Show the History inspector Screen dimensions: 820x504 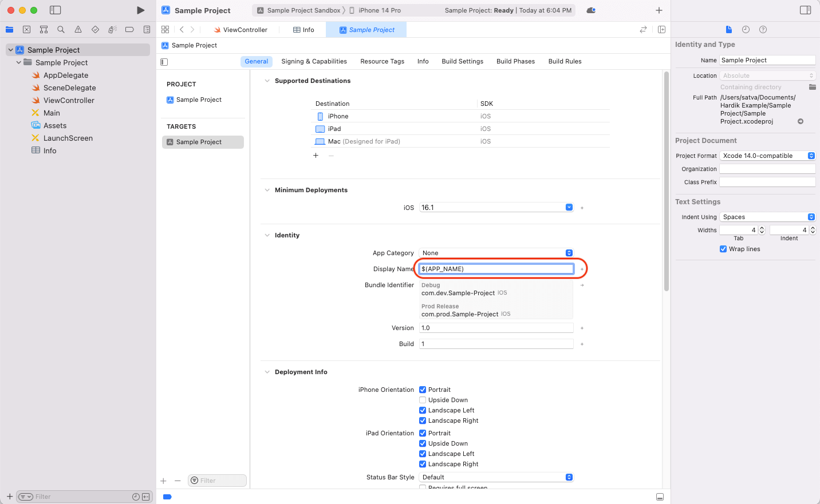746,30
